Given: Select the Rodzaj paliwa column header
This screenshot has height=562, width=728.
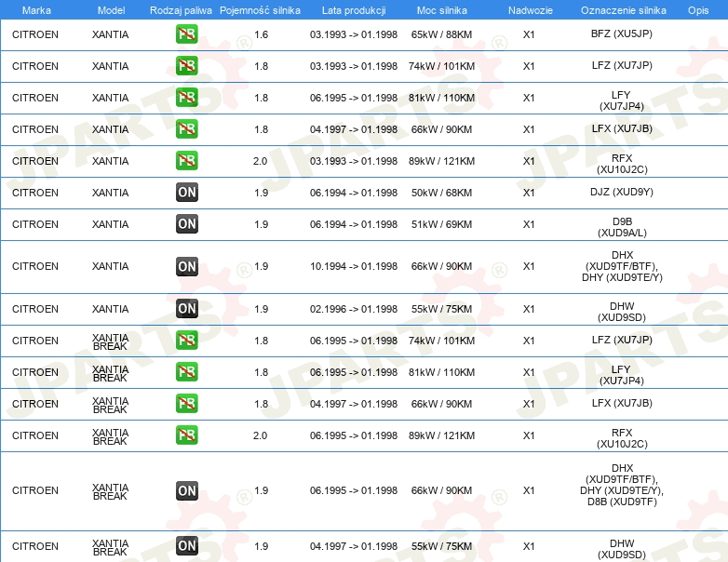Looking at the screenshot, I should (x=181, y=10).
